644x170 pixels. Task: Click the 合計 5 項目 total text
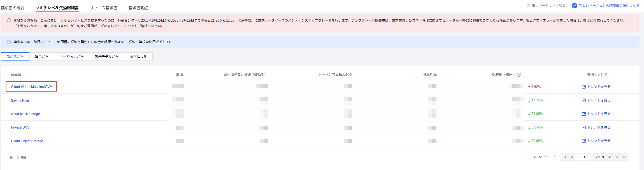point(18,157)
